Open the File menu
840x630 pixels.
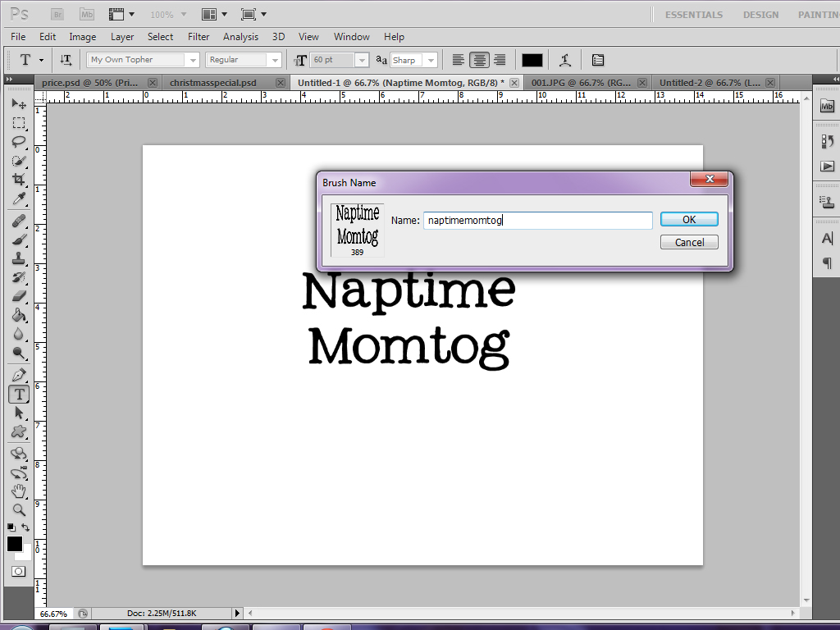18,36
